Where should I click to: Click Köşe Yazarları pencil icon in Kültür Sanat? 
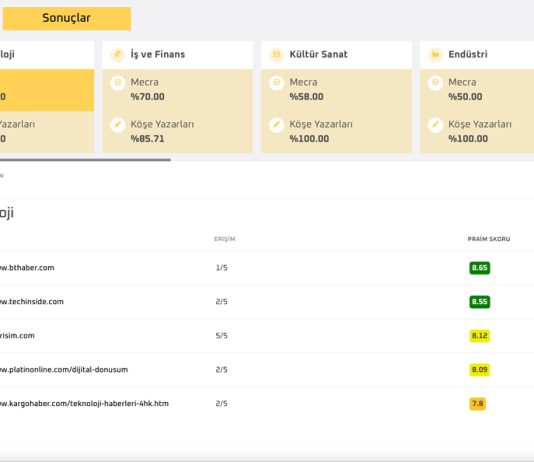coord(277,125)
